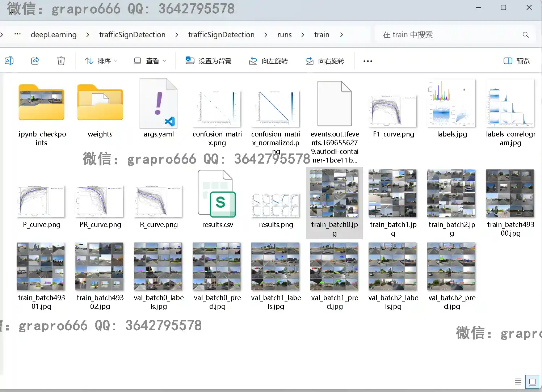Switch to large thumbnails view at bottom right
542x392 pixels.
coord(532,382)
